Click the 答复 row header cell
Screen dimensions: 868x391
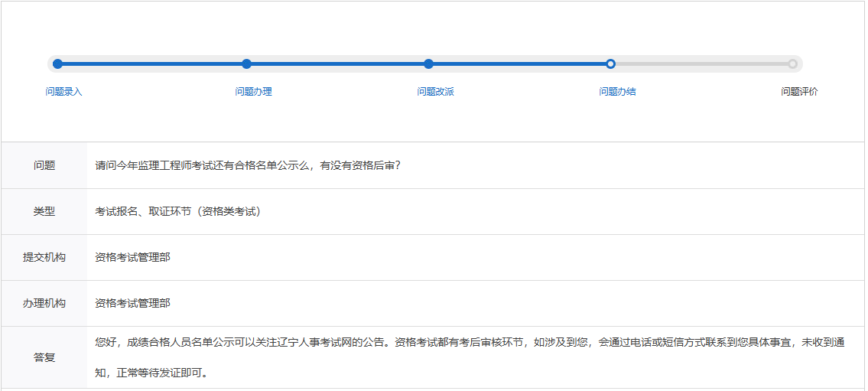(44, 357)
